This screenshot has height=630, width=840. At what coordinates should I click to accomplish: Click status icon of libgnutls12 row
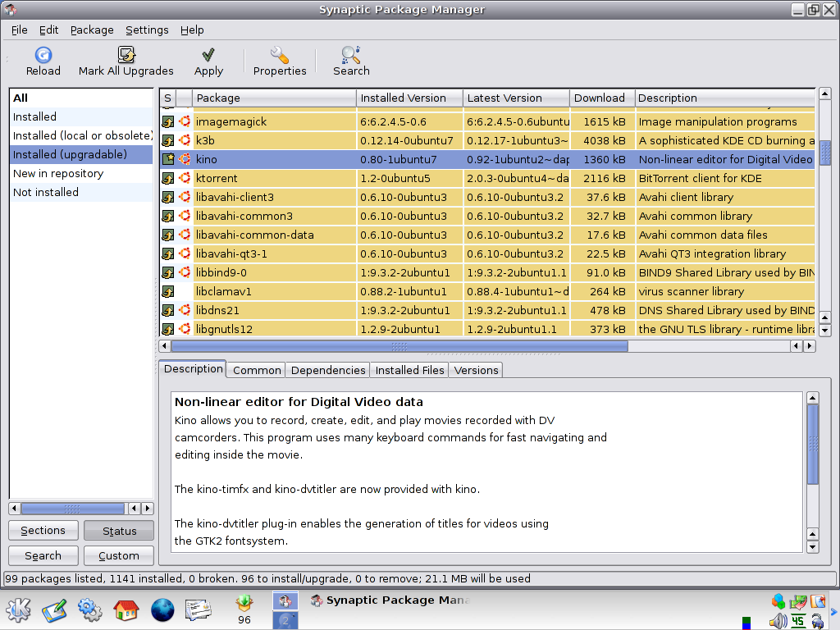pyautogui.click(x=168, y=329)
